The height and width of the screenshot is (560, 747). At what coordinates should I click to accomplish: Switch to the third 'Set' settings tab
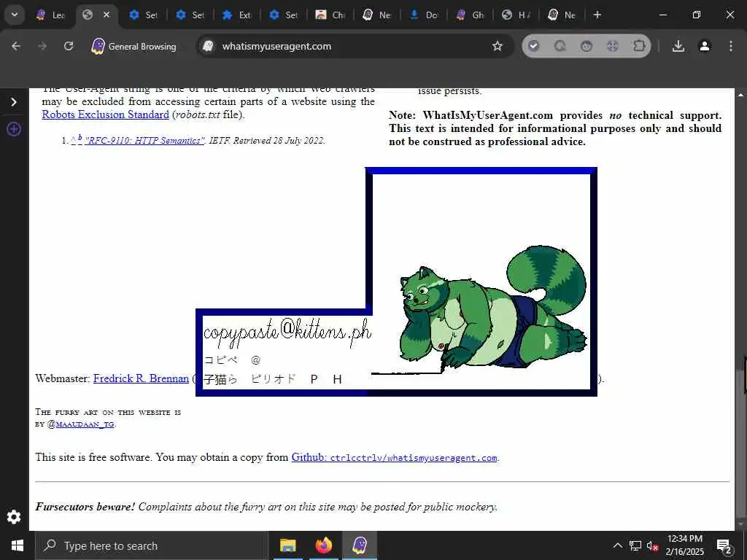284,15
